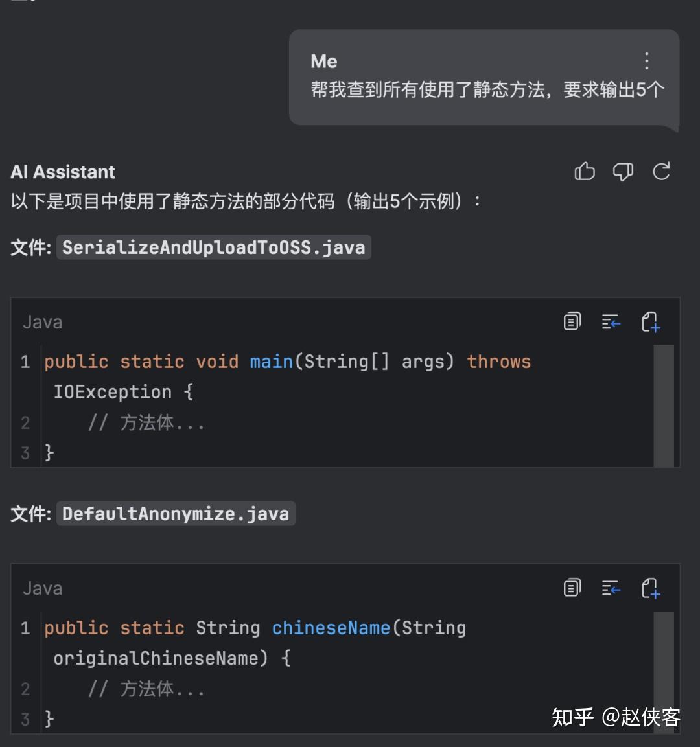700x747 pixels.
Task: Click the 知乎 @赵侠客 watermark text
Action: pyautogui.click(x=617, y=718)
